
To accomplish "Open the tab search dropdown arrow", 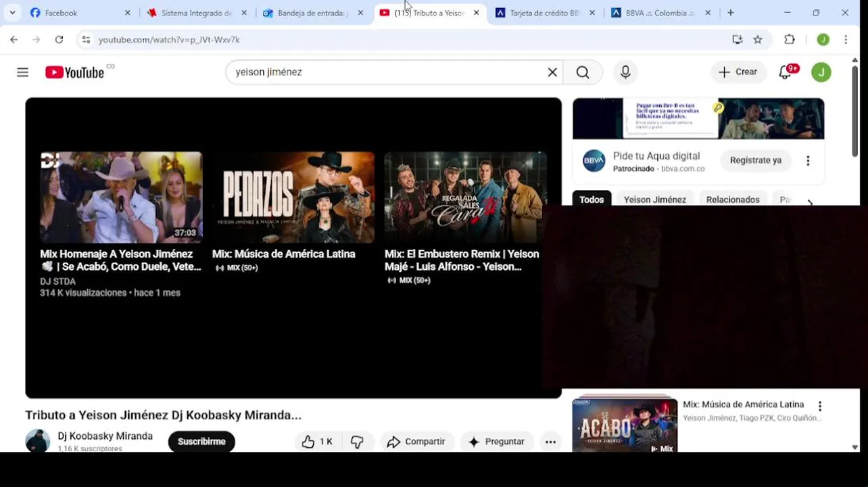I will tap(12, 13).
